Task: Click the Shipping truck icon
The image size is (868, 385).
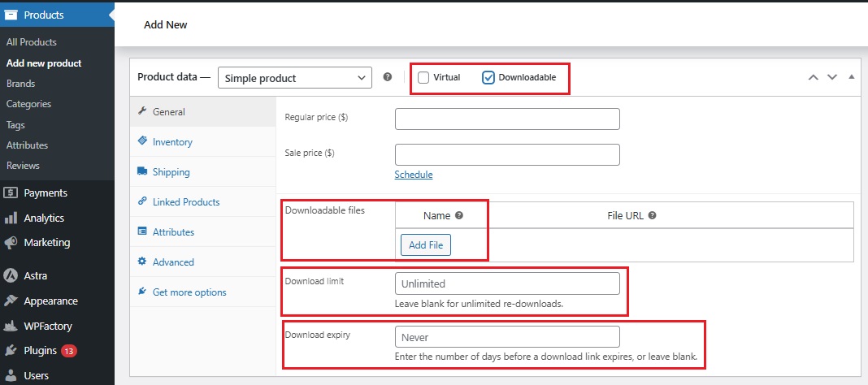Action: (141, 171)
